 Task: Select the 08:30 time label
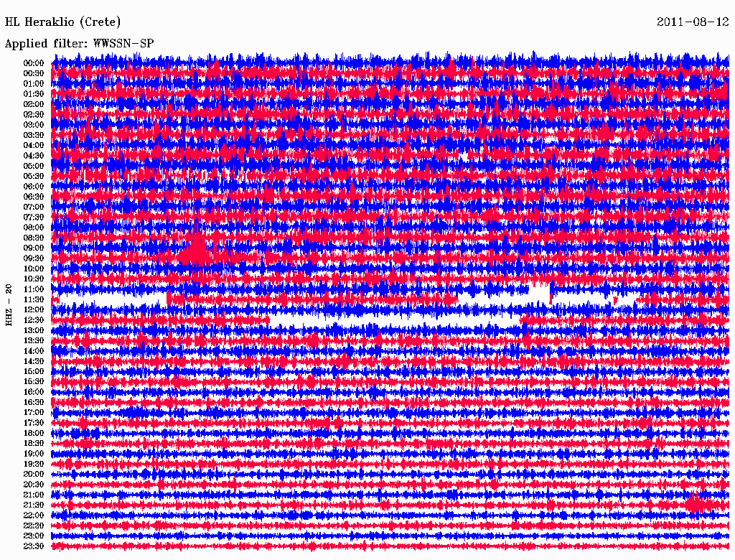click(34, 238)
